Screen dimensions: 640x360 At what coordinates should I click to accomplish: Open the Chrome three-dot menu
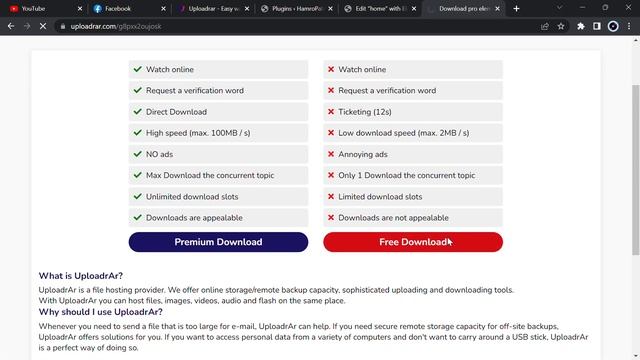click(x=629, y=26)
